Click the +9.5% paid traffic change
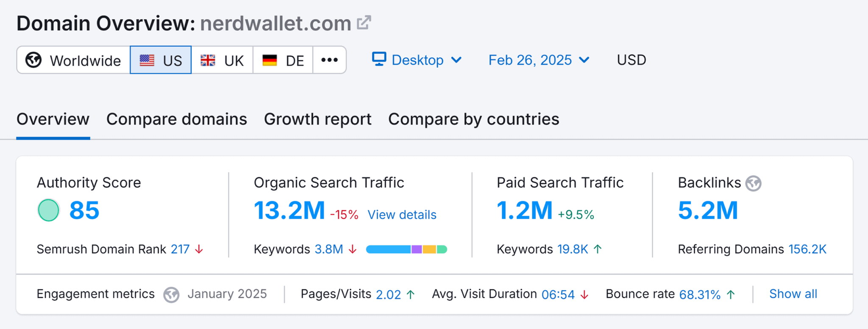The height and width of the screenshot is (329, 868). coord(576,215)
